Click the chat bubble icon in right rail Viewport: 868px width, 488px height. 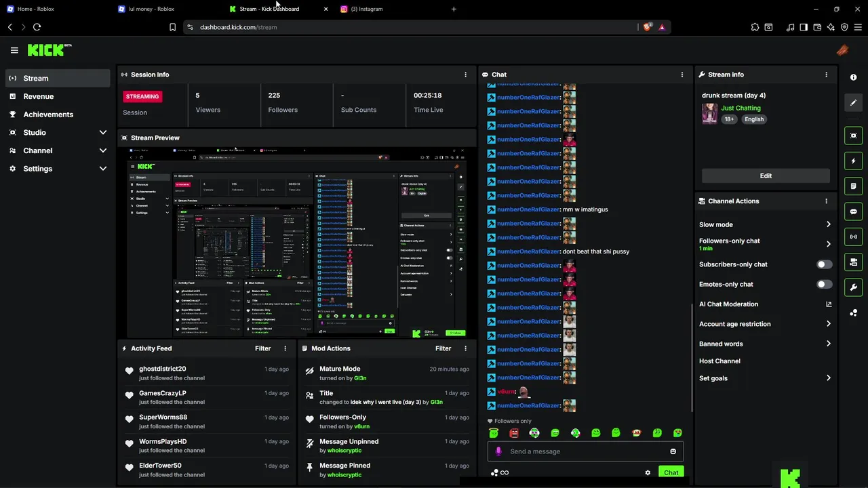(853, 211)
